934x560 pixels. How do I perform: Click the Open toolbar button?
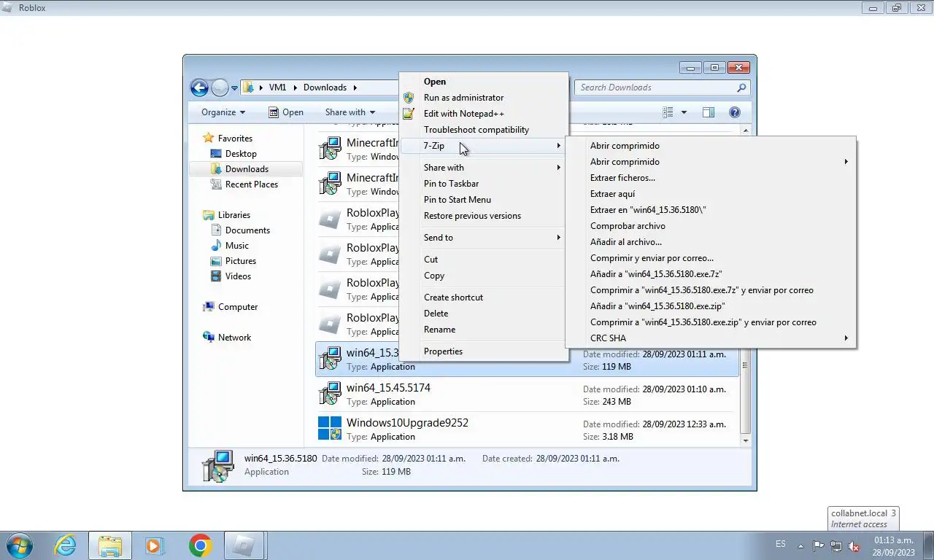[286, 112]
